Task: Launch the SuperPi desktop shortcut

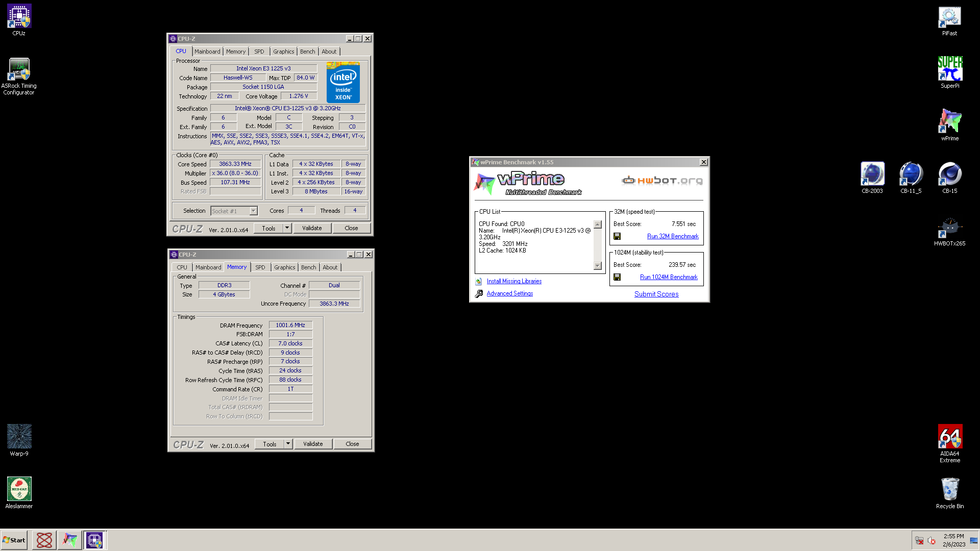Action: point(949,72)
